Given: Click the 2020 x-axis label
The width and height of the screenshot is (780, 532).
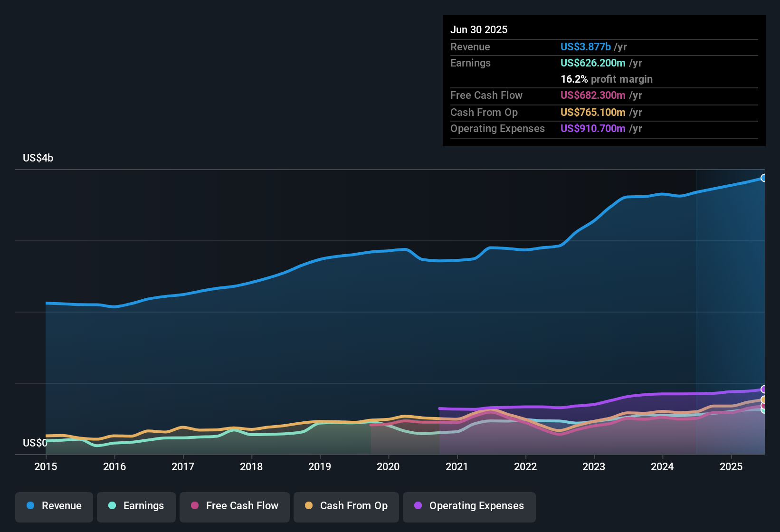Looking at the screenshot, I should [388, 466].
